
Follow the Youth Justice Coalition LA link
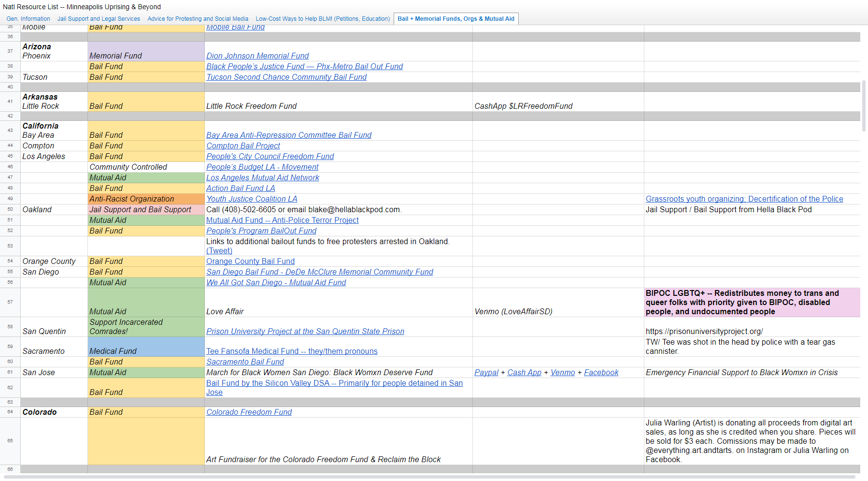click(252, 199)
